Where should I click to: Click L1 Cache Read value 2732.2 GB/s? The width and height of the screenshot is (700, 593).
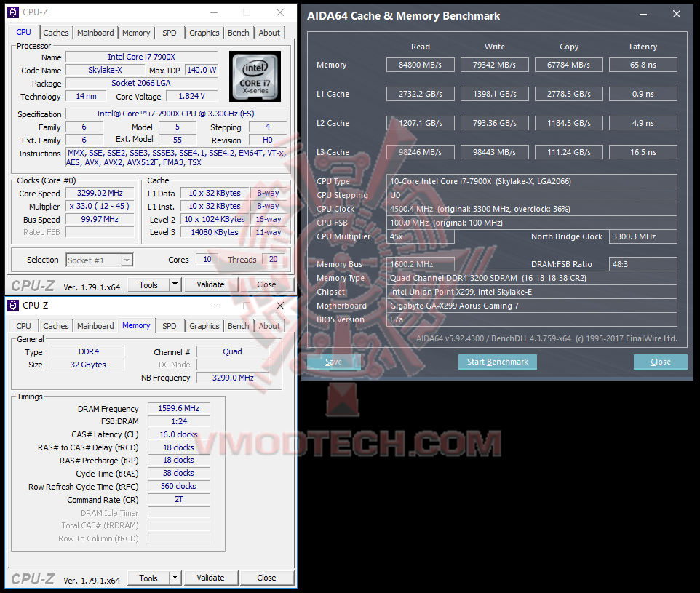421,94
